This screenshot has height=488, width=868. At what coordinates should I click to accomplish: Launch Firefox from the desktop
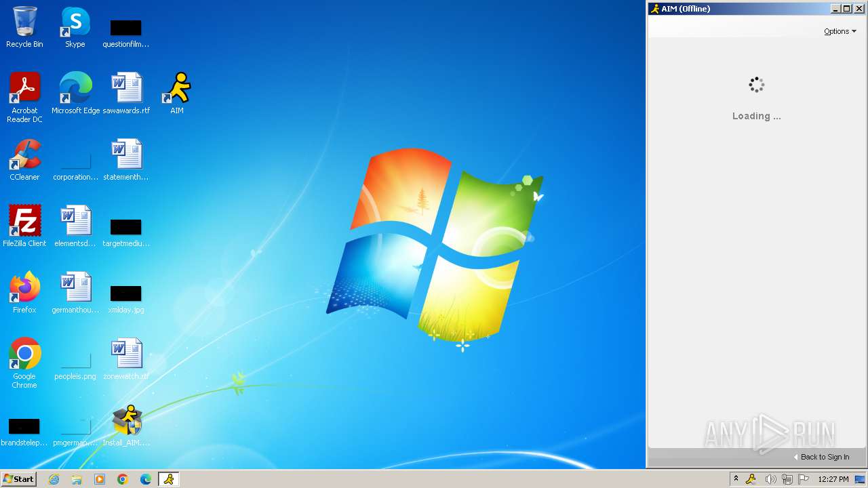click(24, 293)
